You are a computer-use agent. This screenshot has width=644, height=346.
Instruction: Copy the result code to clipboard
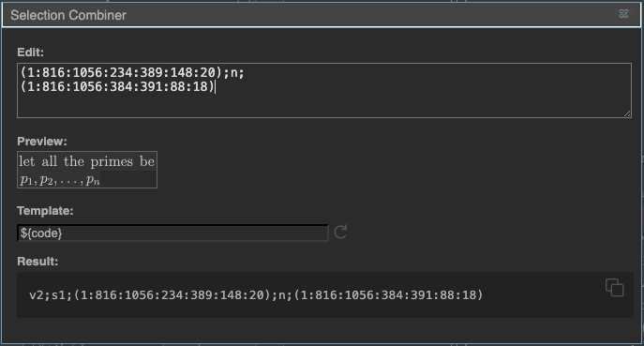pos(614,288)
